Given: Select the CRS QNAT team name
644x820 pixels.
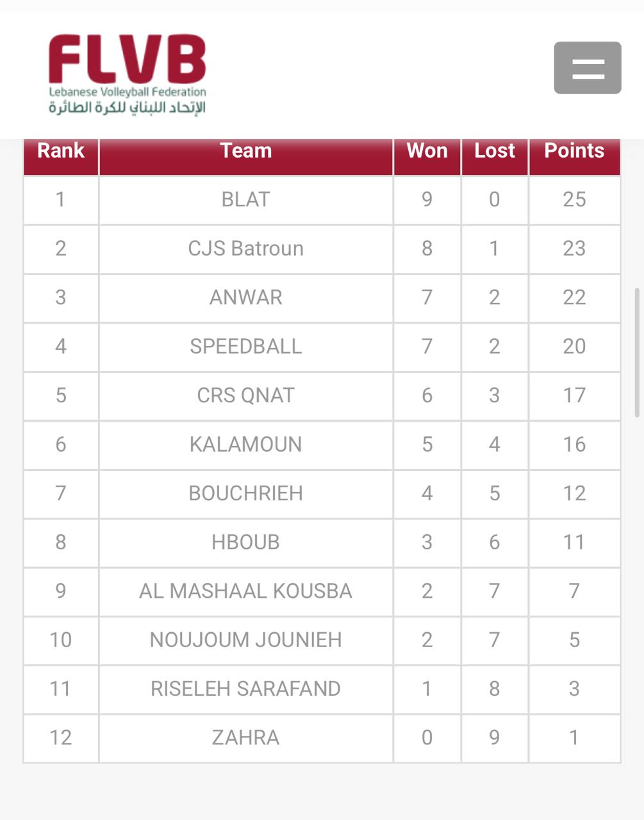Looking at the screenshot, I should coord(246,395).
